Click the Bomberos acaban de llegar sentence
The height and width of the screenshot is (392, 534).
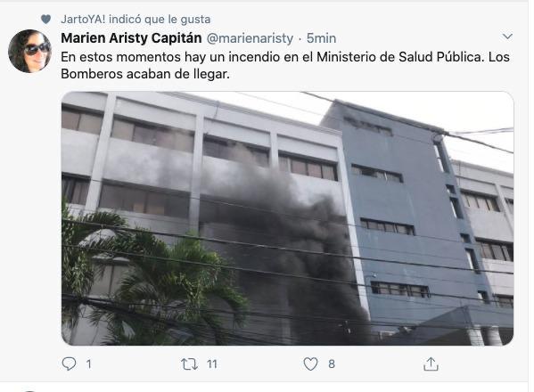[145, 74]
